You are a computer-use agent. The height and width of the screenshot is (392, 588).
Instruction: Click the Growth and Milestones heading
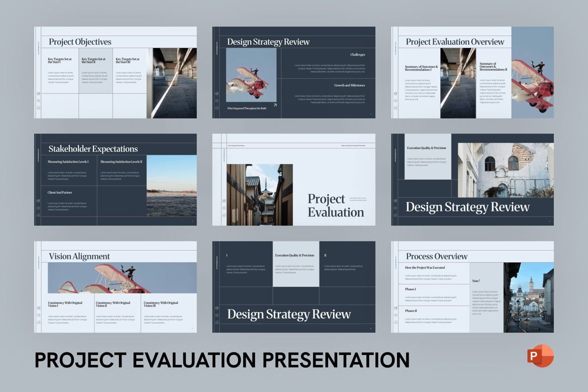349,85
